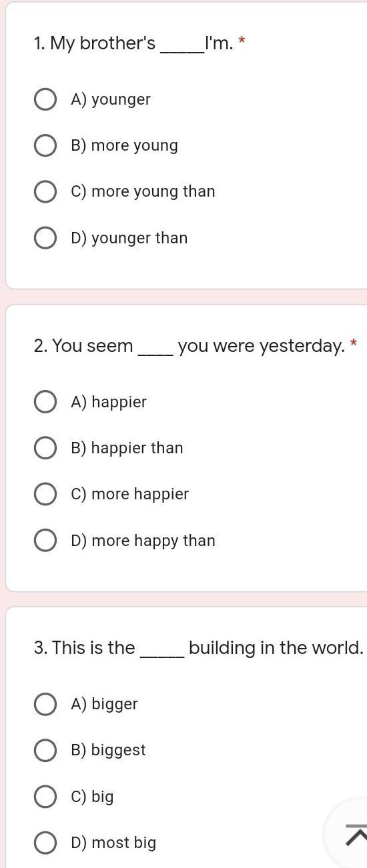Select answer A) younger for question 1
367x868 pixels.
coord(45,99)
